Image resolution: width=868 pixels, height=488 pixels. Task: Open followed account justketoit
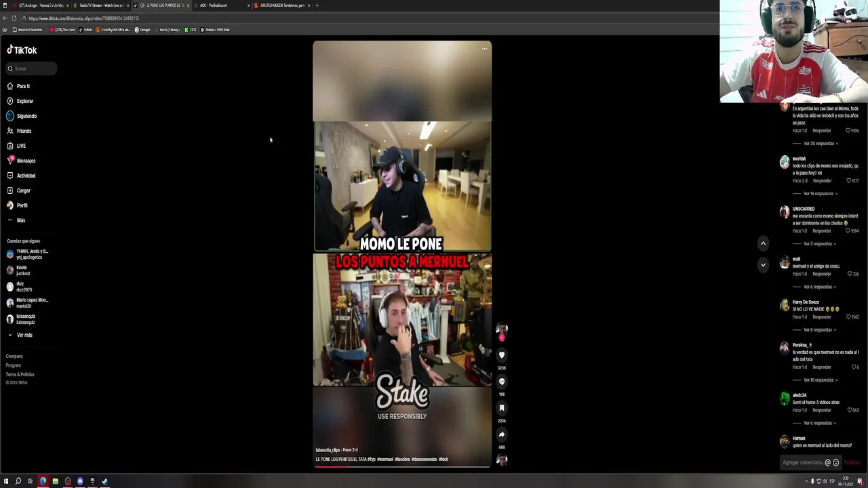pos(18,270)
